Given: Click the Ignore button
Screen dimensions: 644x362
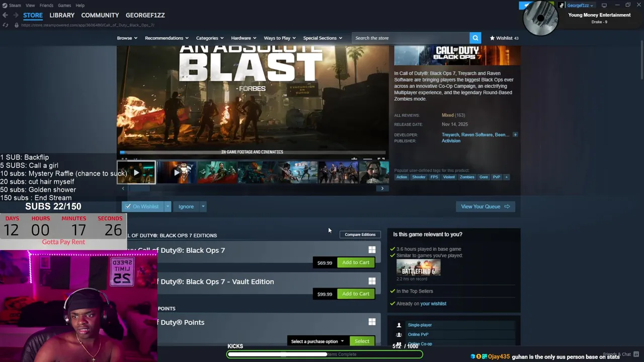Looking at the screenshot, I should [x=186, y=207].
